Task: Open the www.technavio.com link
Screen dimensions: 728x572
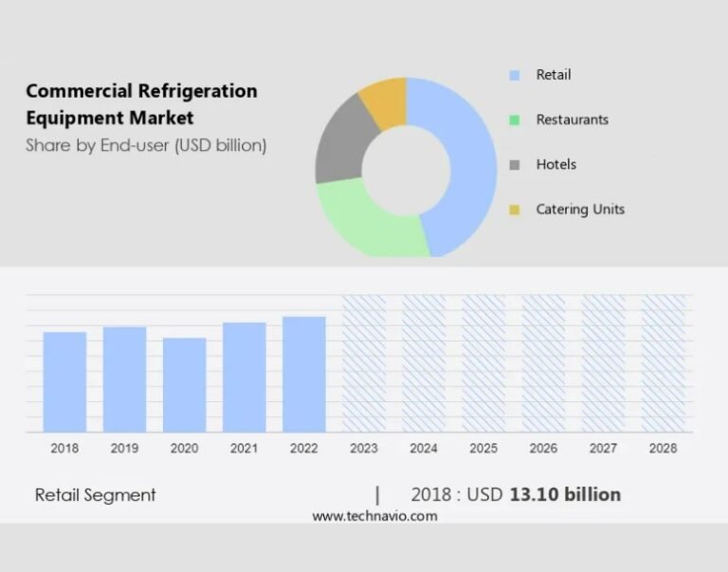Action: pyautogui.click(x=374, y=516)
